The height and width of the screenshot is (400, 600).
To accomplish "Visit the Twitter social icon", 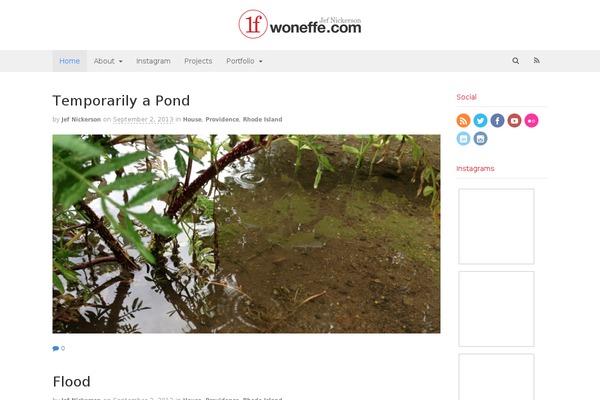I will tap(480, 121).
